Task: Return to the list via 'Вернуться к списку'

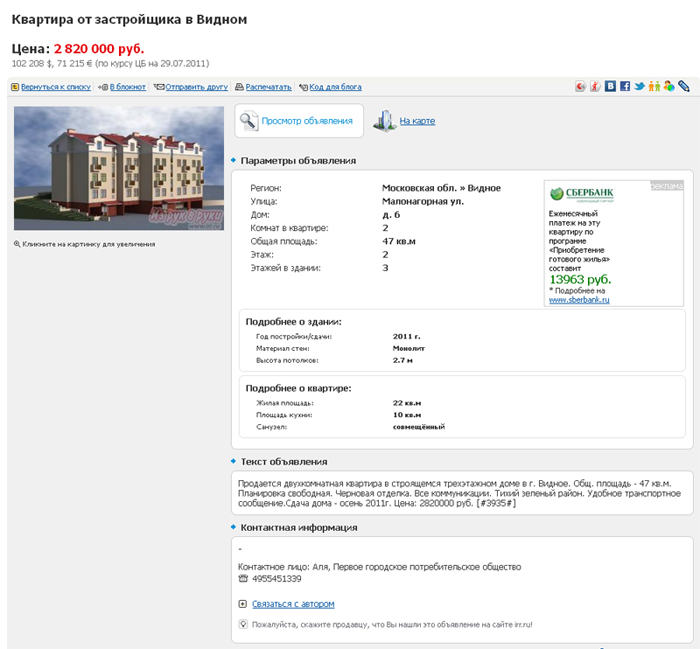Action: pos(56,87)
